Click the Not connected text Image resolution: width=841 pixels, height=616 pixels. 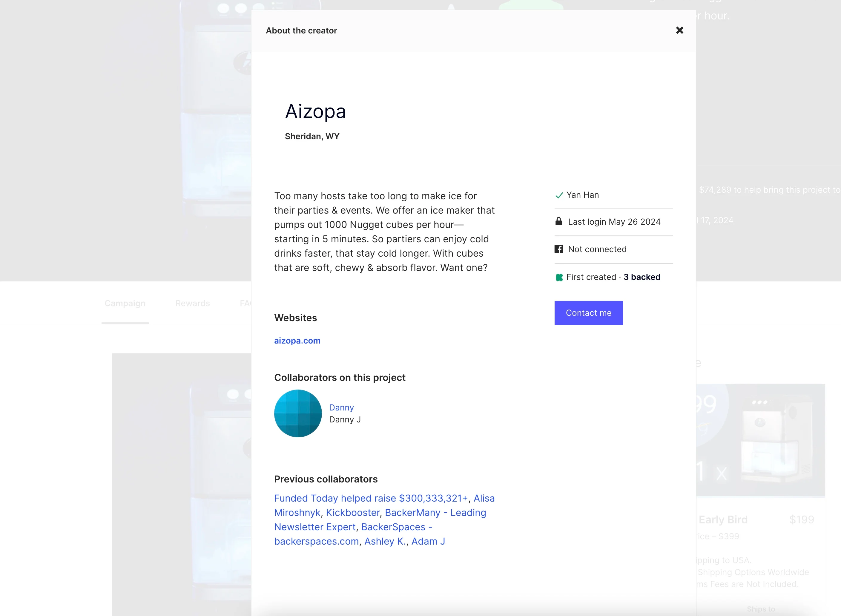click(x=597, y=249)
